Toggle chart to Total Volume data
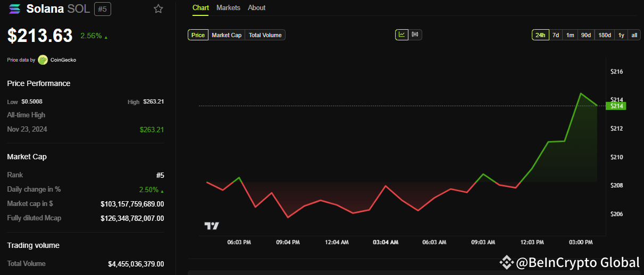Image resolution: width=644 pixels, height=275 pixels. pyautogui.click(x=265, y=35)
